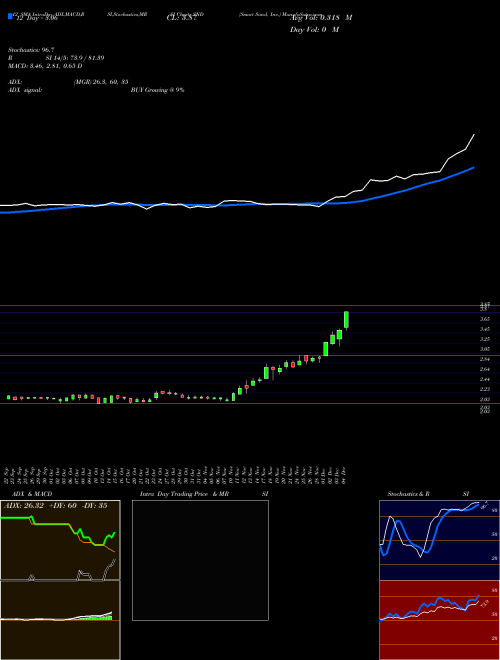Screen dimensions: 500x660
Task: Select the '12 Day = 3.06' moving average text
Action: click(37, 18)
